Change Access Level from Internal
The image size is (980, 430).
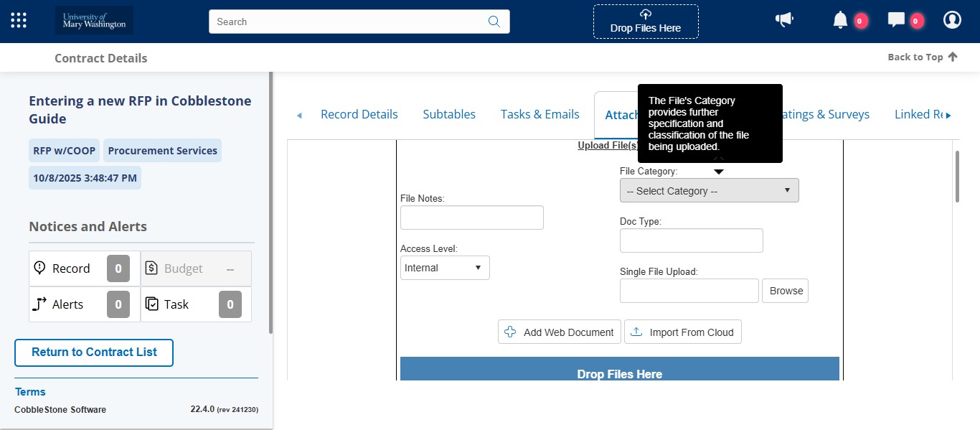(x=444, y=267)
